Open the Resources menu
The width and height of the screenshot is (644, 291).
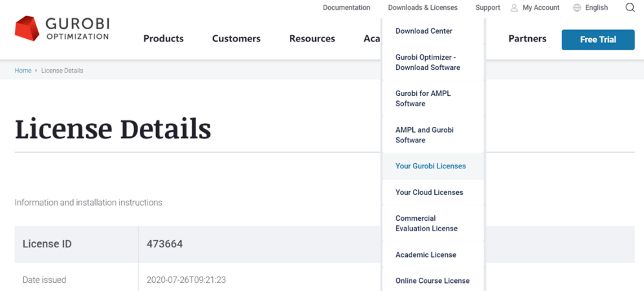[312, 39]
